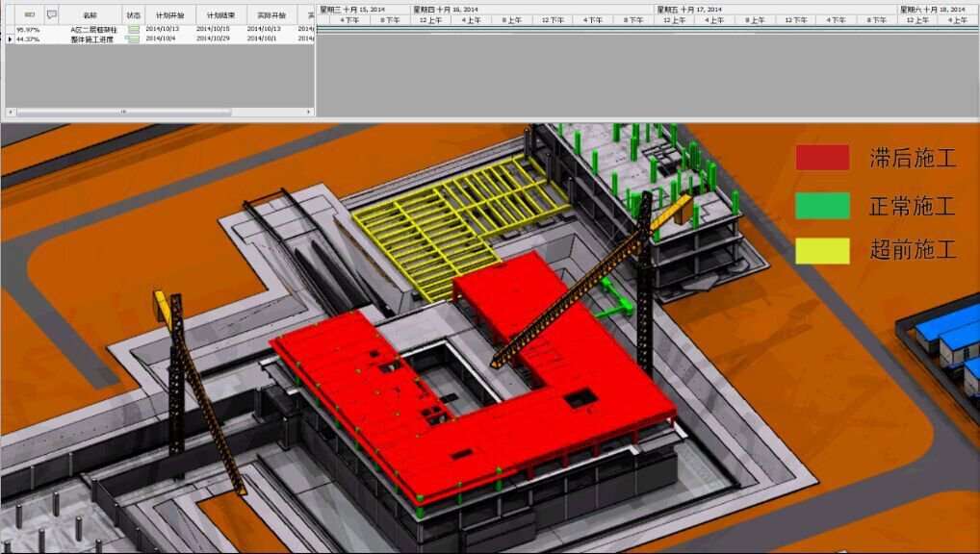Click the 实际开始 column header

pos(271,15)
